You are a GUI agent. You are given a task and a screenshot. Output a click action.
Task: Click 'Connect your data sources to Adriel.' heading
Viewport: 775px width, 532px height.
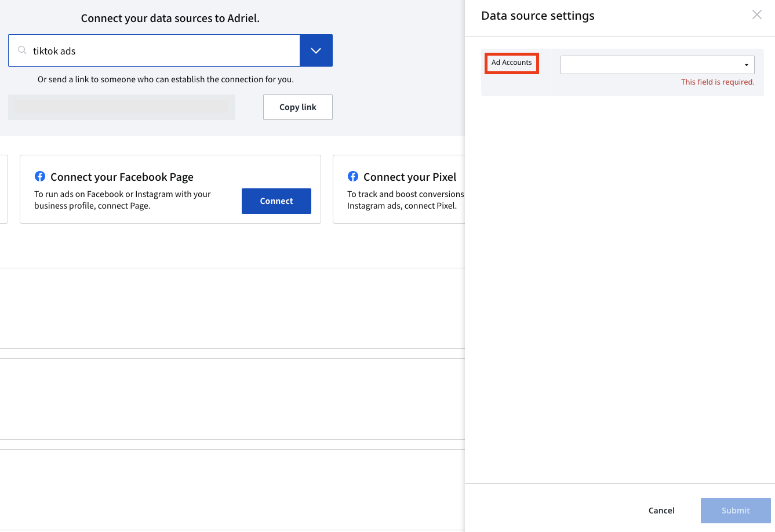point(170,18)
